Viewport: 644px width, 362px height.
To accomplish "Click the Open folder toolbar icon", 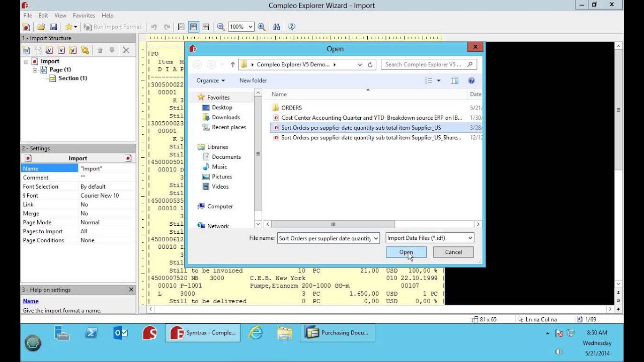I will tap(41, 27).
